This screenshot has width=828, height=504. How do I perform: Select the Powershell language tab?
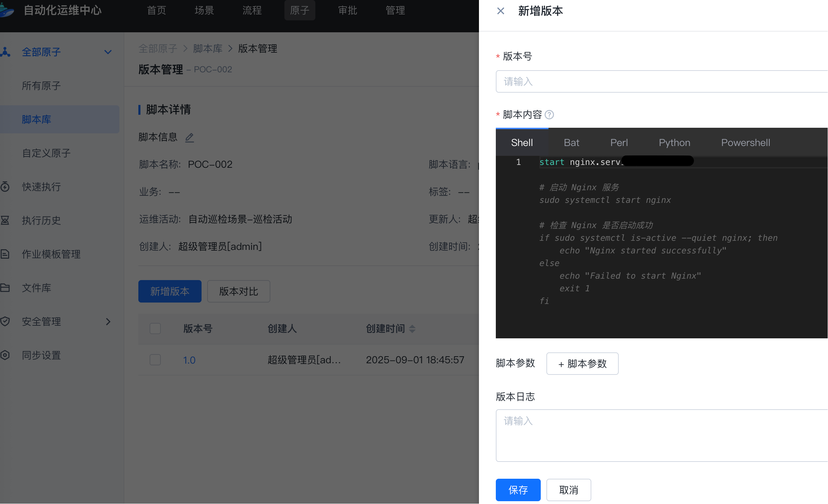(x=745, y=142)
